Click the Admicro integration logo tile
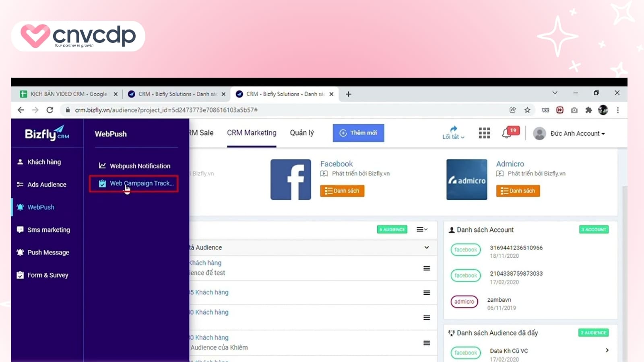 [466, 179]
